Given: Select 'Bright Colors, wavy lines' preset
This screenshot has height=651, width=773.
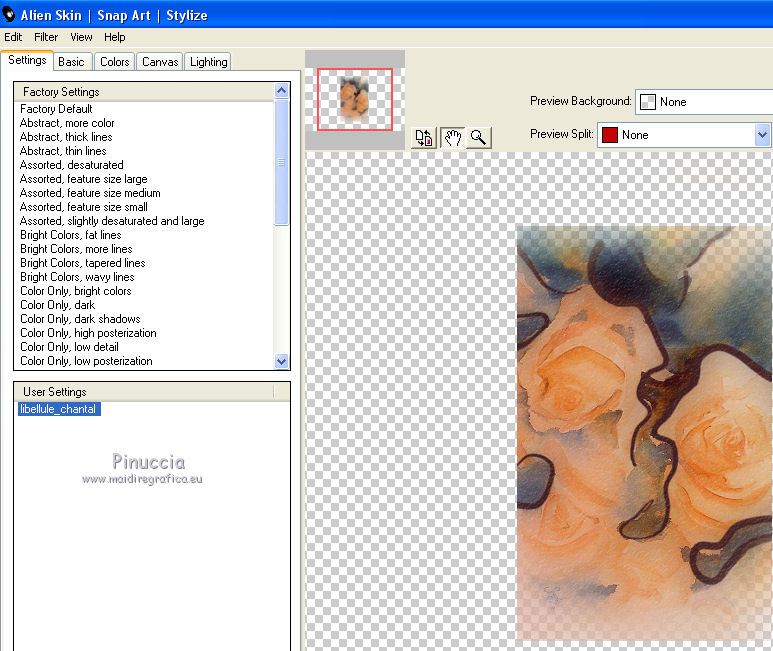Looking at the screenshot, I should (77, 277).
